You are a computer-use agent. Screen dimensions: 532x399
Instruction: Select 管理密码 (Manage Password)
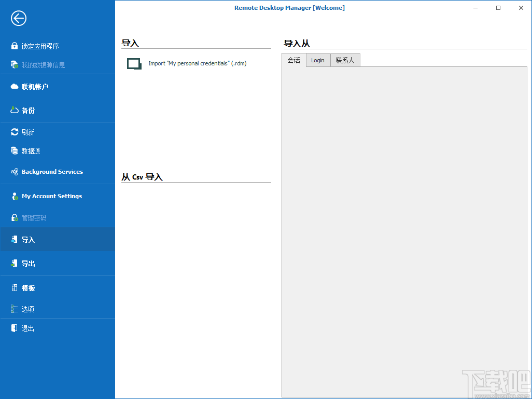[x=31, y=217]
